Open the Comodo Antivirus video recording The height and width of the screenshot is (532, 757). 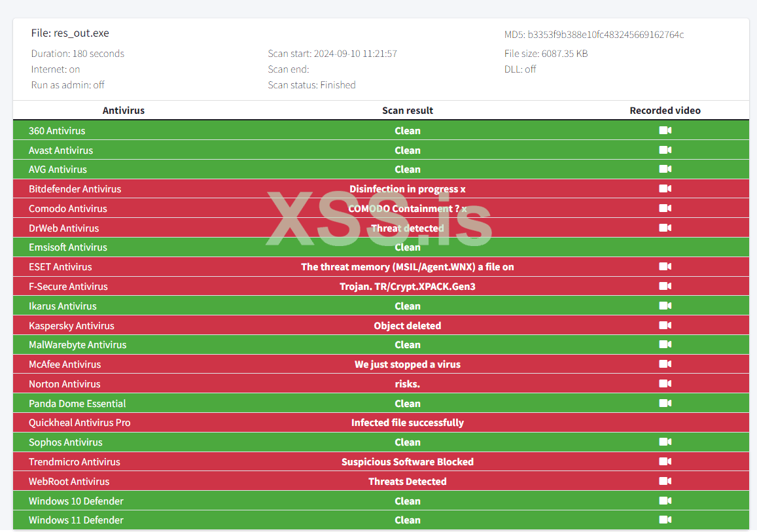pyautogui.click(x=665, y=208)
